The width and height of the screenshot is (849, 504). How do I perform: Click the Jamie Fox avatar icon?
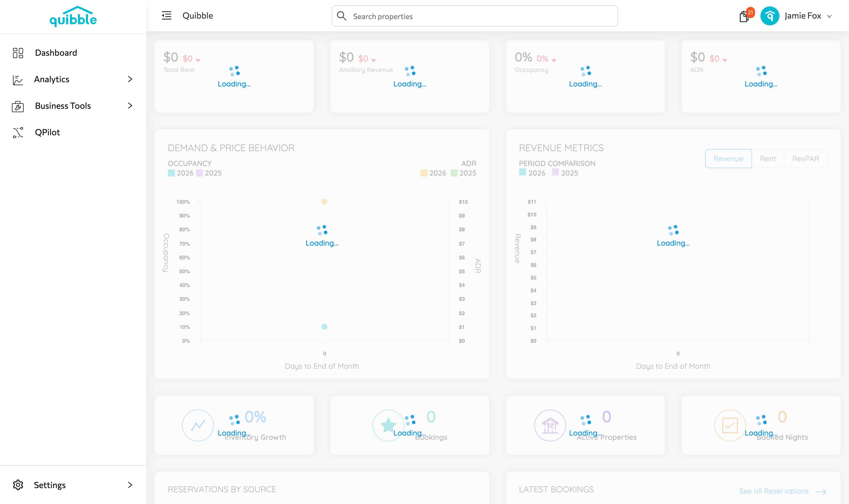coord(769,16)
